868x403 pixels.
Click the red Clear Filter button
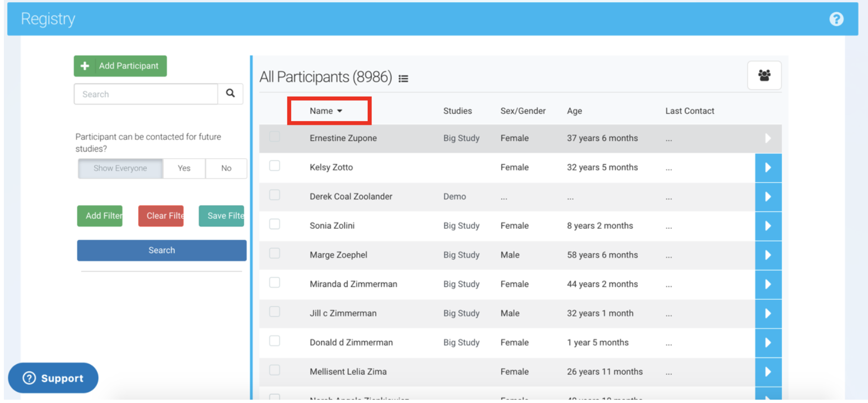point(160,216)
